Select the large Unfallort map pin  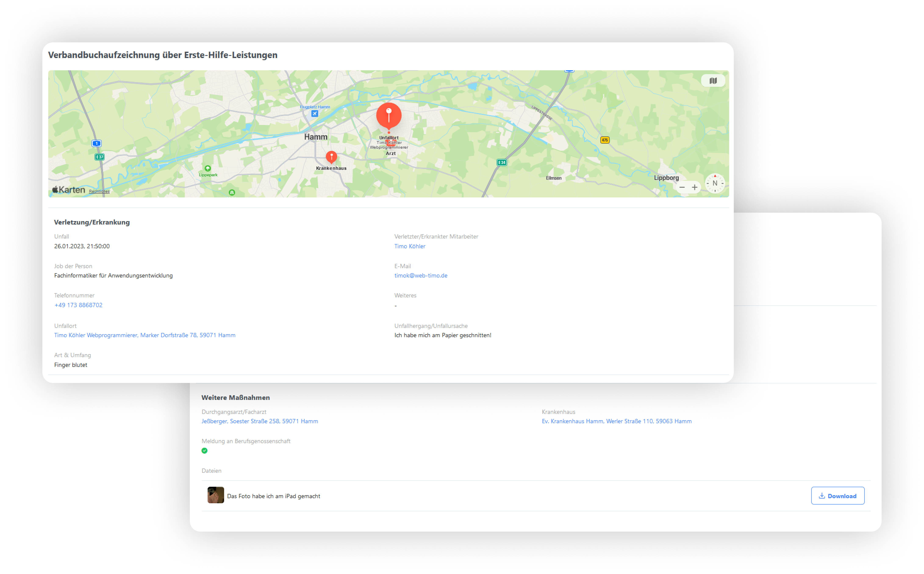(389, 115)
